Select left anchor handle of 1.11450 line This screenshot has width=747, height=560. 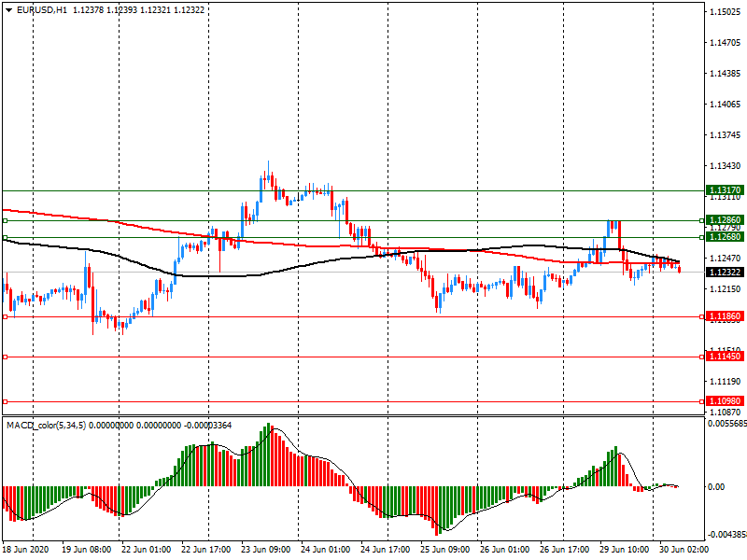(6, 357)
